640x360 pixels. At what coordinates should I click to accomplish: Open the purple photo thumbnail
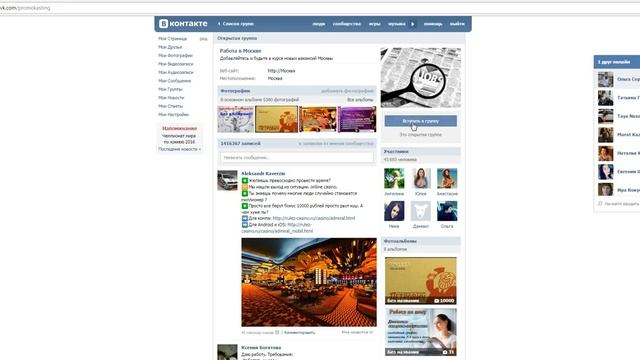pyautogui.click(x=357, y=119)
